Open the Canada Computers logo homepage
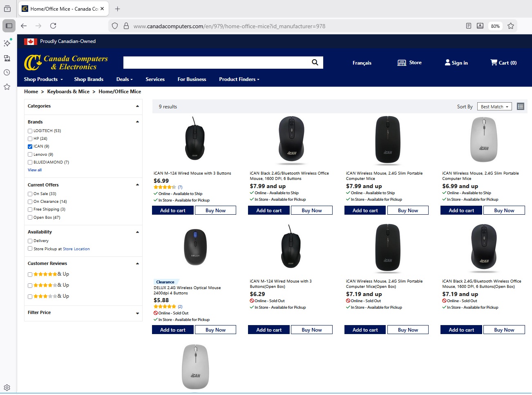This screenshot has height=395, width=532. tap(66, 63)
